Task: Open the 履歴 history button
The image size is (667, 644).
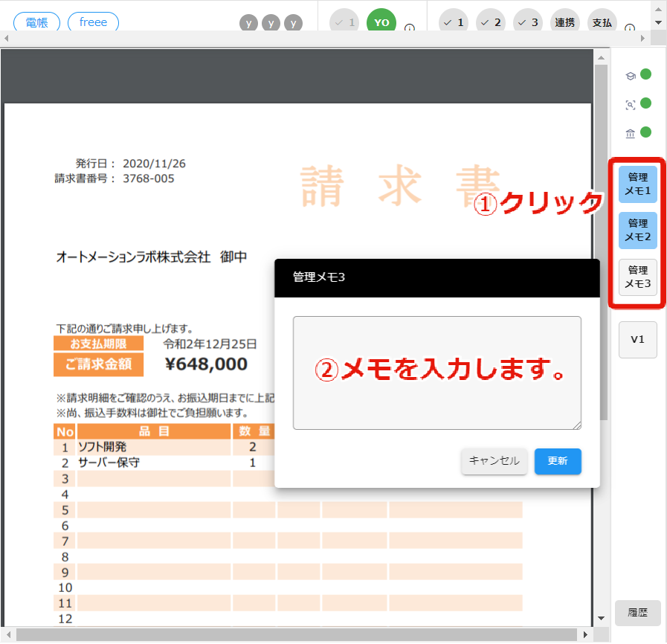Action: (x=638, y=613)
